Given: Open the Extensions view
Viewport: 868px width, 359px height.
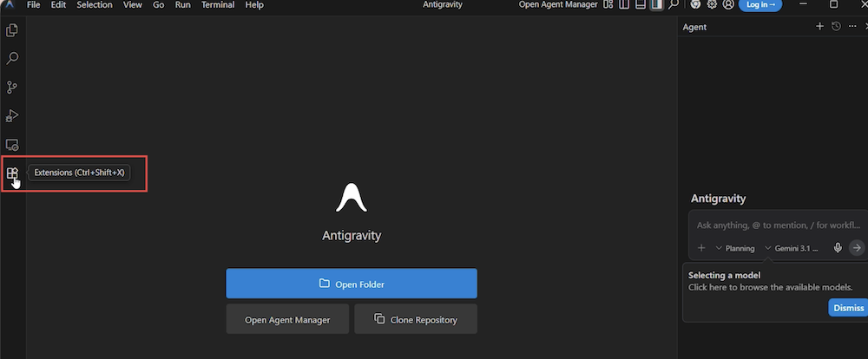Looking at the screenshot, I should (12, 173).
